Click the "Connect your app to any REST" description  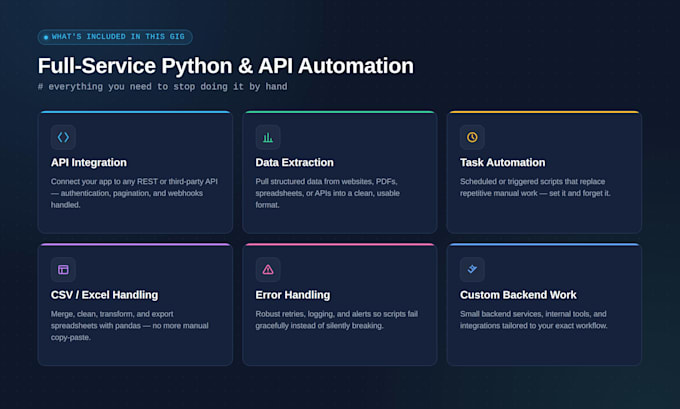coord(134,193)
